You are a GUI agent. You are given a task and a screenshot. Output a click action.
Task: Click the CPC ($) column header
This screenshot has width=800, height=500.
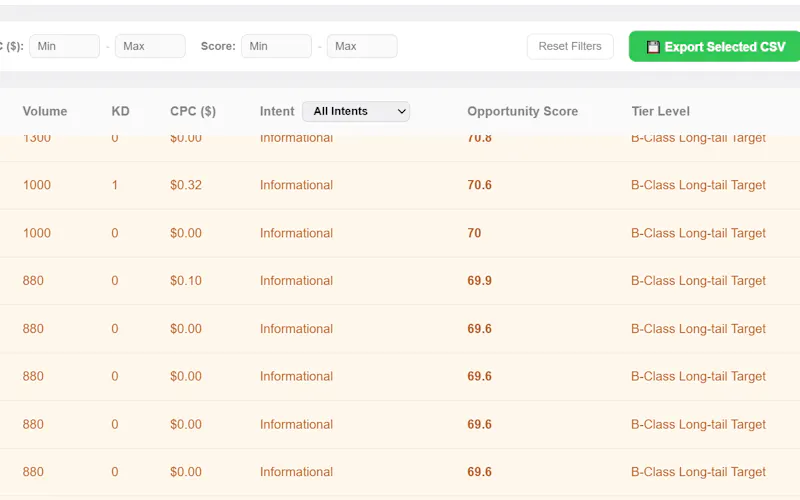pyautogui.click(x=193, y=111)
